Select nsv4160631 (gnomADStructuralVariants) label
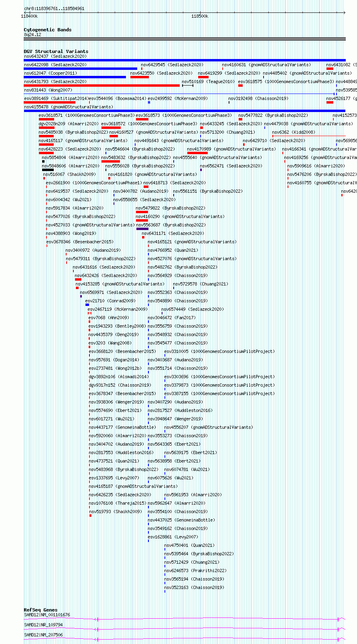Screen dimensions: 357x644 tap(266, 65)
